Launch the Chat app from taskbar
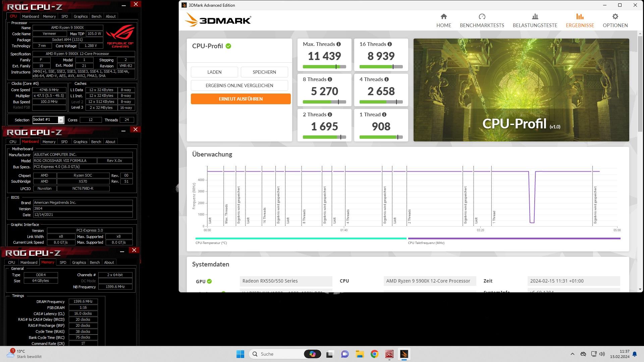644x362 pixels. (345, 354)
